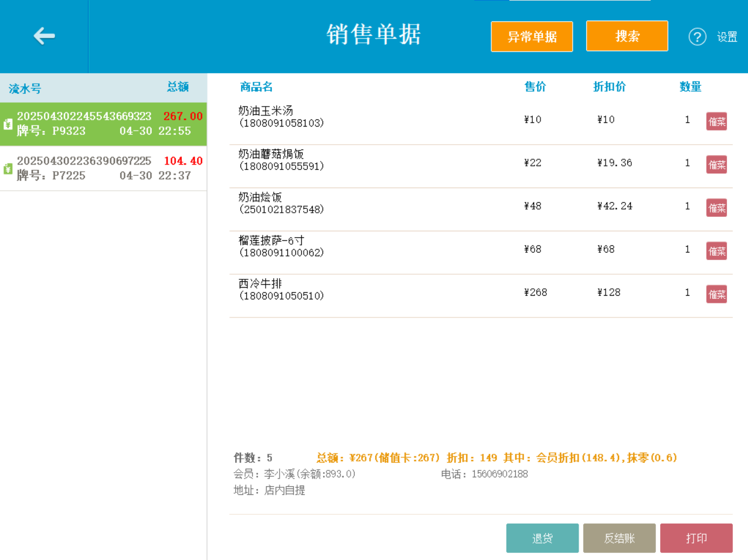Click the 地址：店内自提 line

(x=269, y=490)
